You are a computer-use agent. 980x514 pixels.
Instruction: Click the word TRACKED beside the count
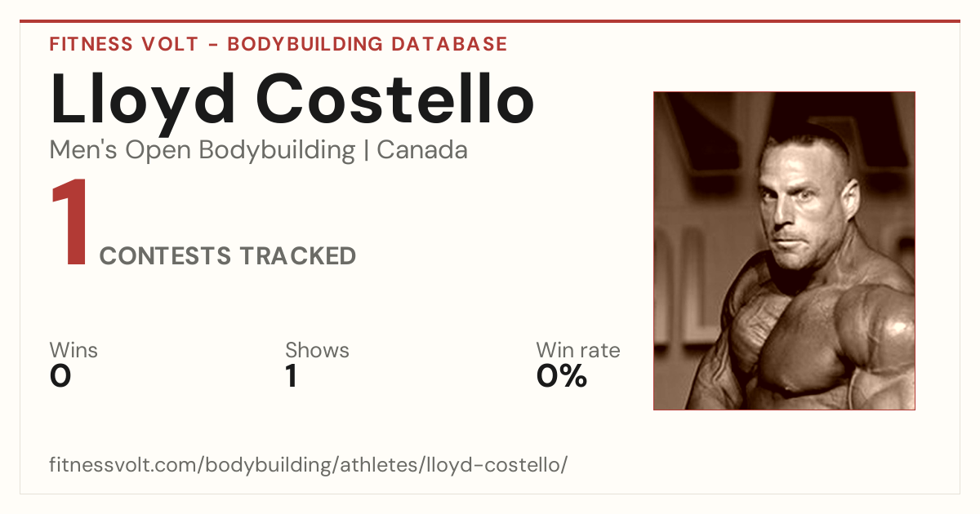(x=297, y=256)
